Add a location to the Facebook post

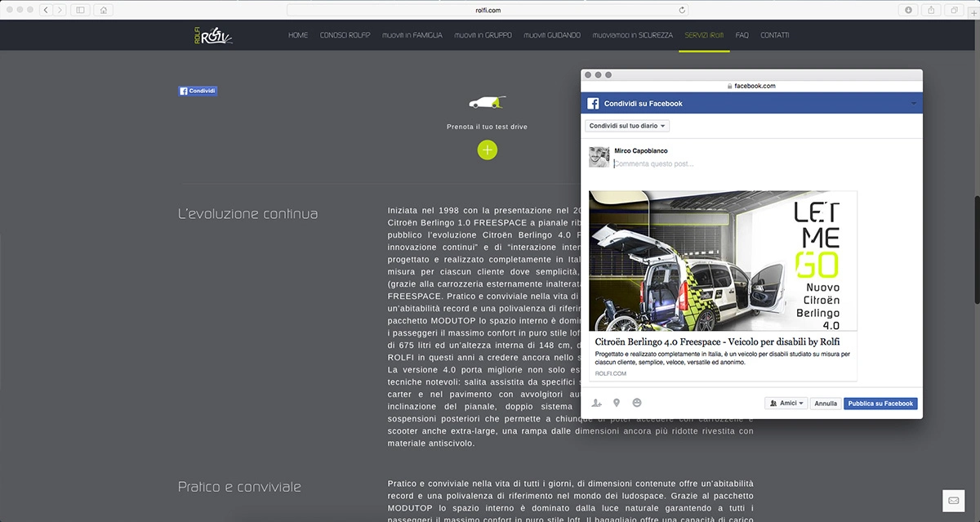[617, 403]
